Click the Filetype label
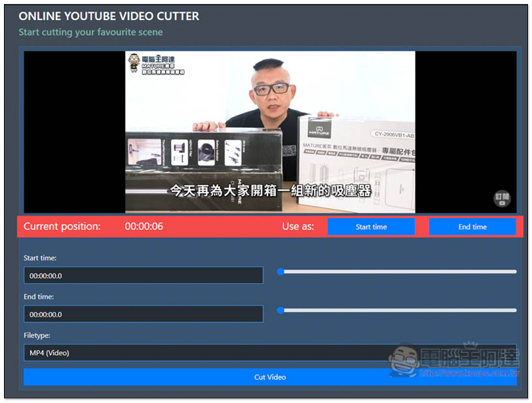The width and height of the screenshot is (532, 403). pyautogui.click(x=37, y=335)
